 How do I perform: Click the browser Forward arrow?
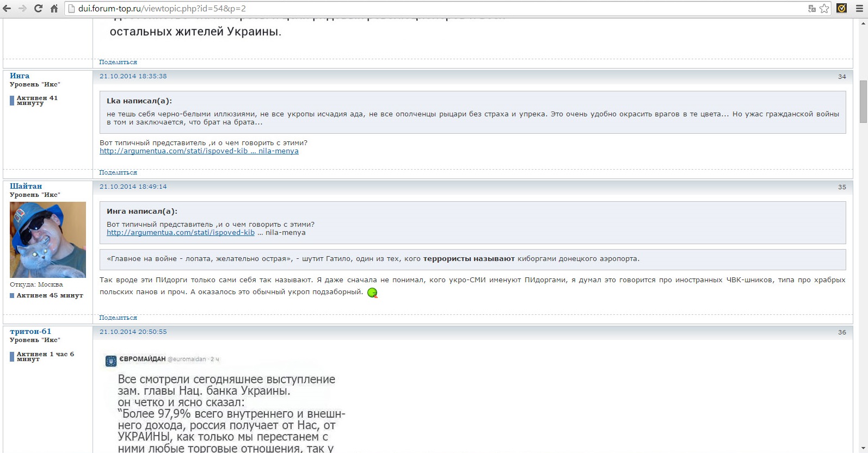coord(22,8)
